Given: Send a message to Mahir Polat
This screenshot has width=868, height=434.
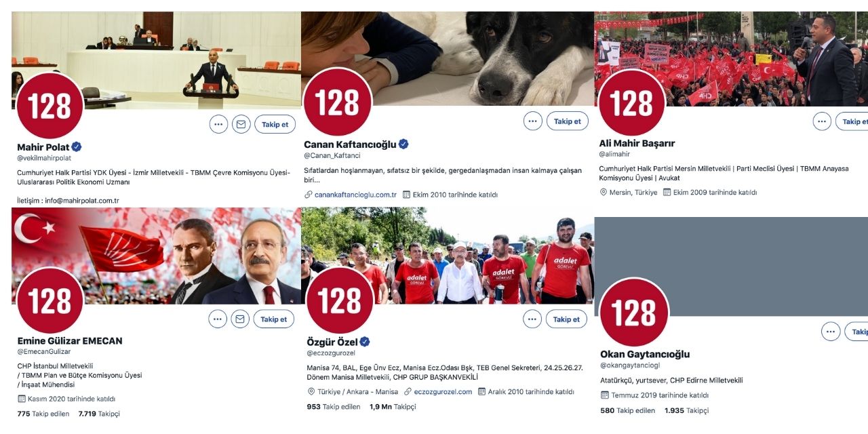Looking at the screenshot, I should click(241, 124).
